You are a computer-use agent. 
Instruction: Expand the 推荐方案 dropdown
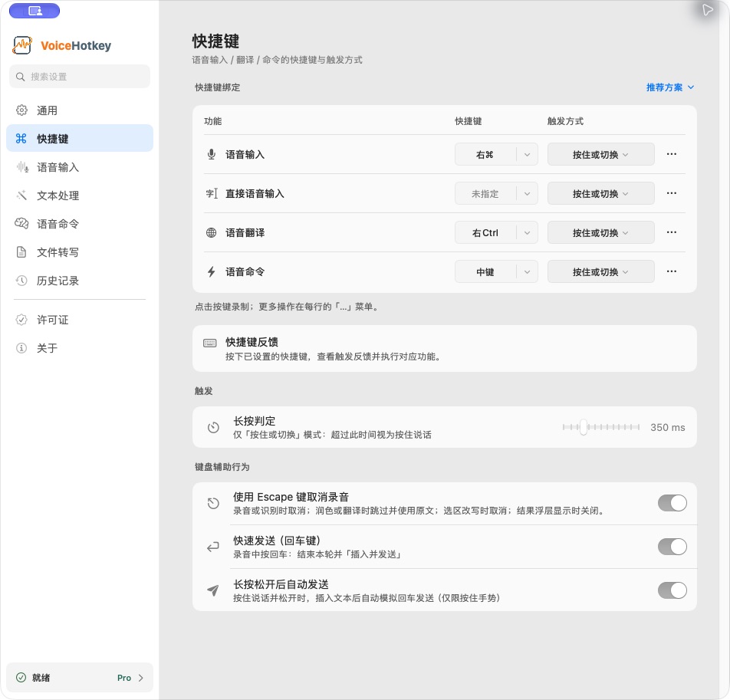point(670,87)
